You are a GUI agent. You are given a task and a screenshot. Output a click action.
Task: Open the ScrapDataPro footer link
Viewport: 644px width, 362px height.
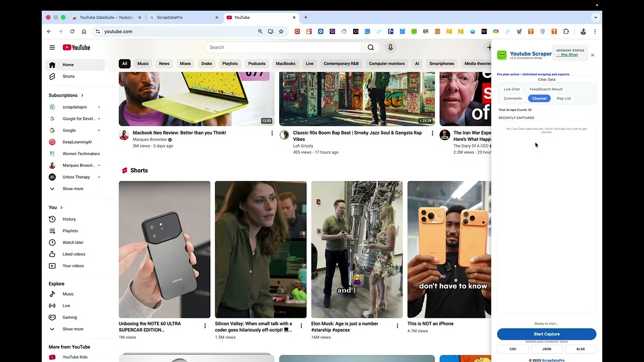tap(553, 360)
